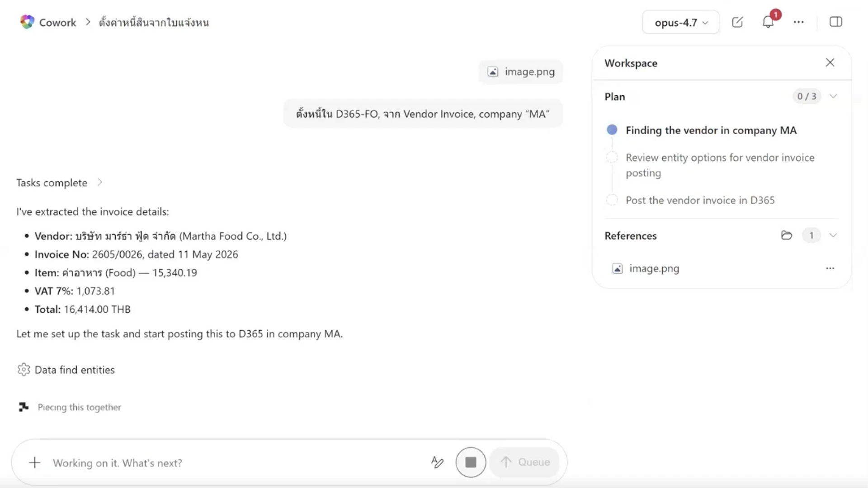Stop the running task
Image resolution: width=868 pixels, height=488 pixels.
[471, 462]
